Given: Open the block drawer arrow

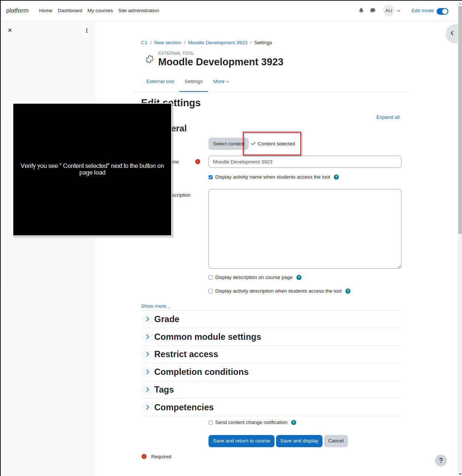Looking at the screenshot, I should tap(452, 33).
